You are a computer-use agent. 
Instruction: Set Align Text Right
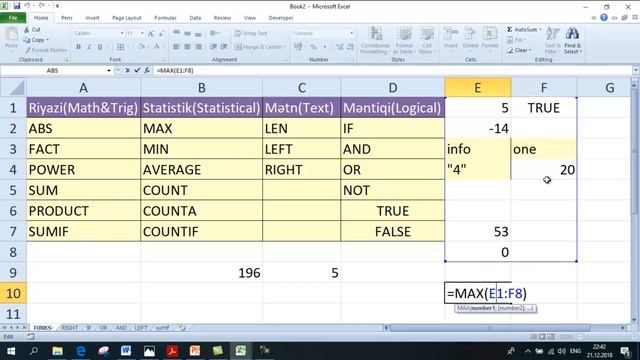(x=198, y=47)
